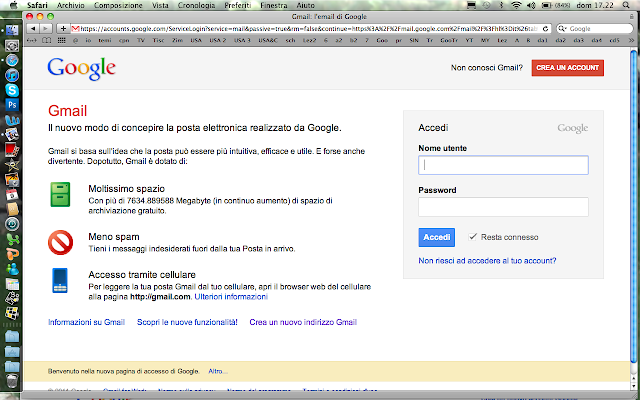Open Top Sites grid icon
640x400 pixels.
(61, 40)
